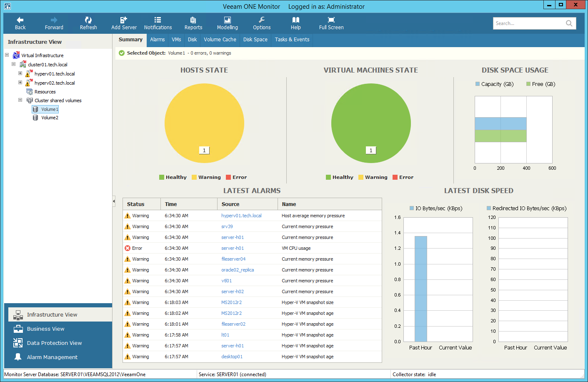Open the lt01 source link
Image resolution: width=588 pixels, height=382 pixels.
[x=225, y=335]
